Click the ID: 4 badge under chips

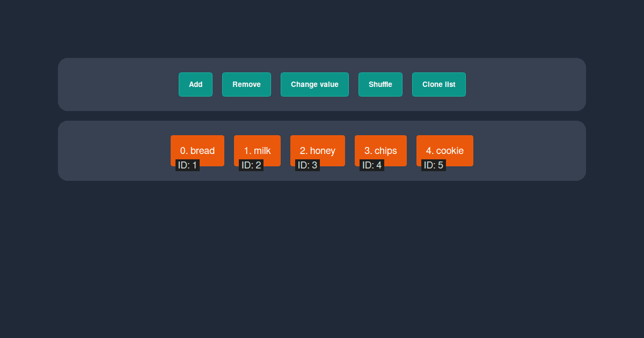pyautogui.click(x=371, y=165)
